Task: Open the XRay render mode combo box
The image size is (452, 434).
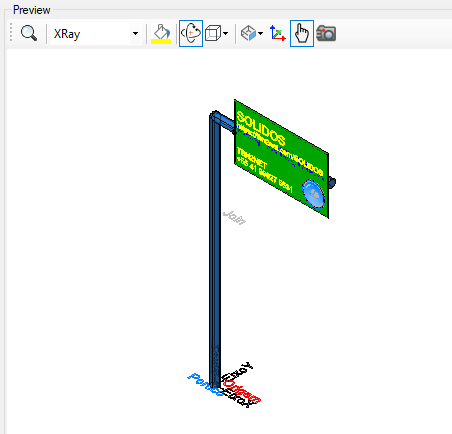Action: pos(95,34)
